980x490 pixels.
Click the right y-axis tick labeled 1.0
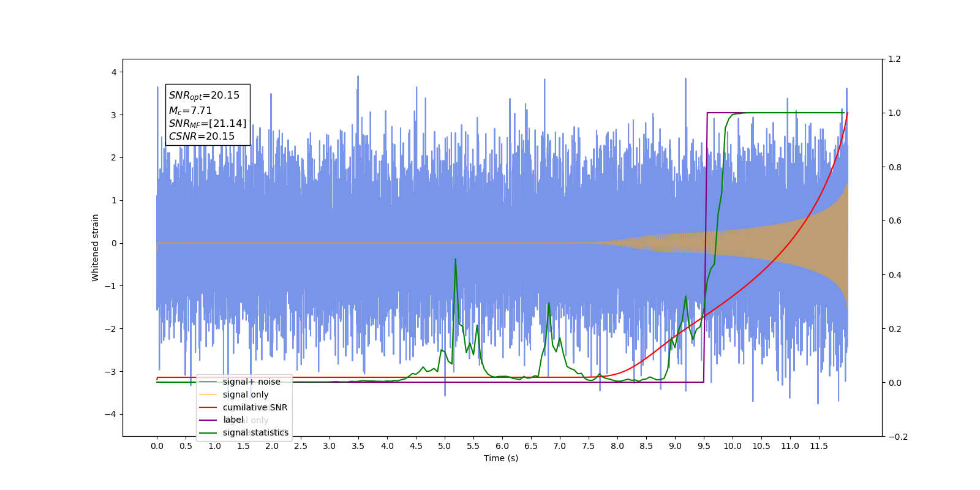(895, 113)
